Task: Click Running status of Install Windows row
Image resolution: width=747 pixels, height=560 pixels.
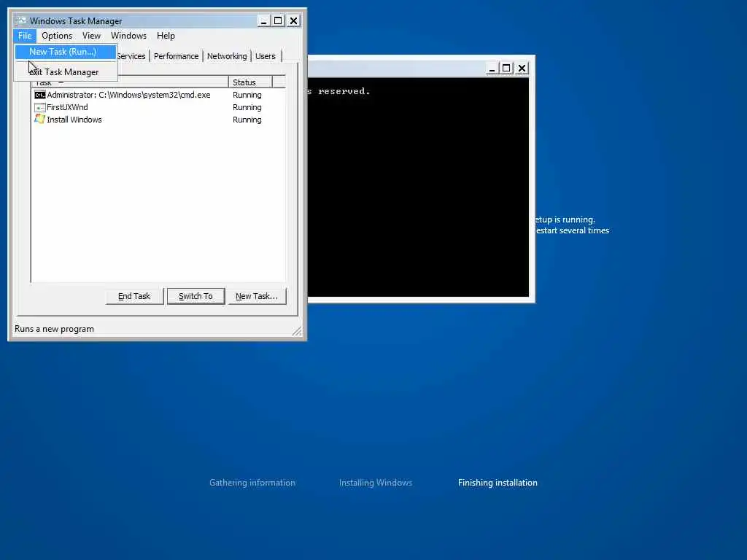Action: [x=247, y=120]
